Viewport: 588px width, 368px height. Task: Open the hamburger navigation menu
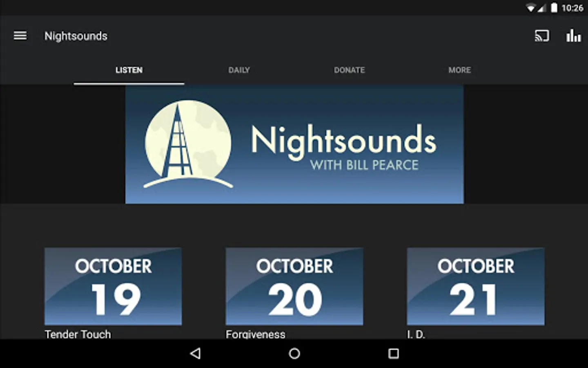[x=20, y=36]
